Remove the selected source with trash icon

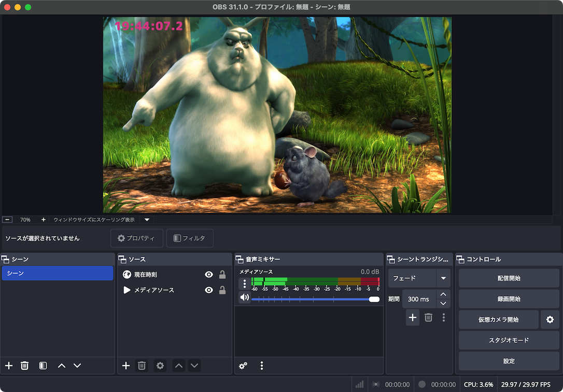coord(142,366)
